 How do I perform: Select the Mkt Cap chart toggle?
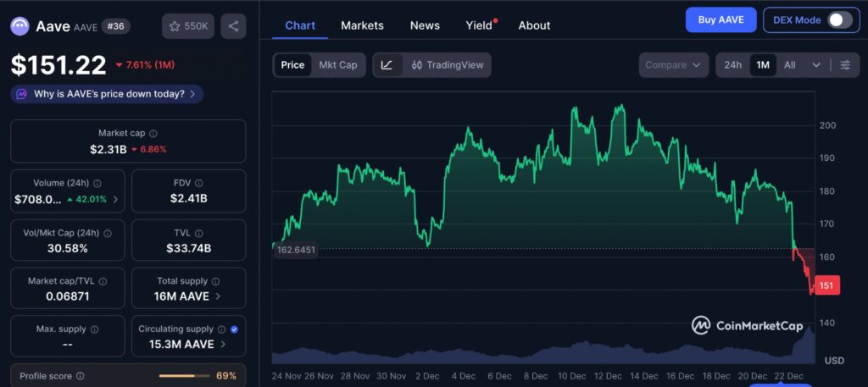(x=337, y=65)
